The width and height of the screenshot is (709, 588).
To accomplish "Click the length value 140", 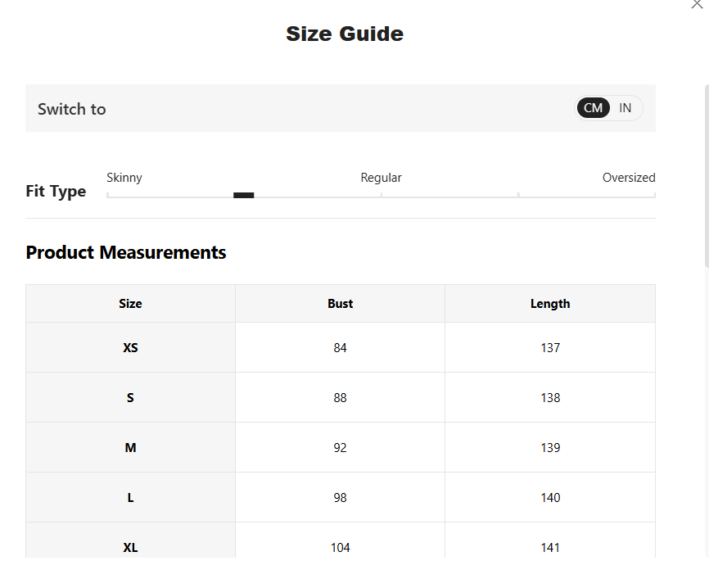I will pyautogui.click(x=550, y=498).
